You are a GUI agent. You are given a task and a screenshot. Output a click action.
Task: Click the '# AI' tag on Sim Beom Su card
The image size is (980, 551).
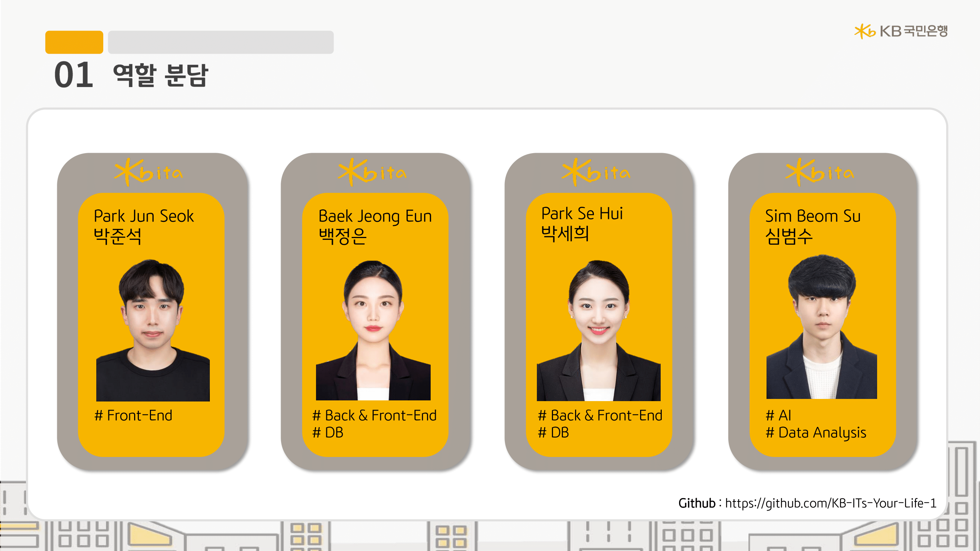778,415
